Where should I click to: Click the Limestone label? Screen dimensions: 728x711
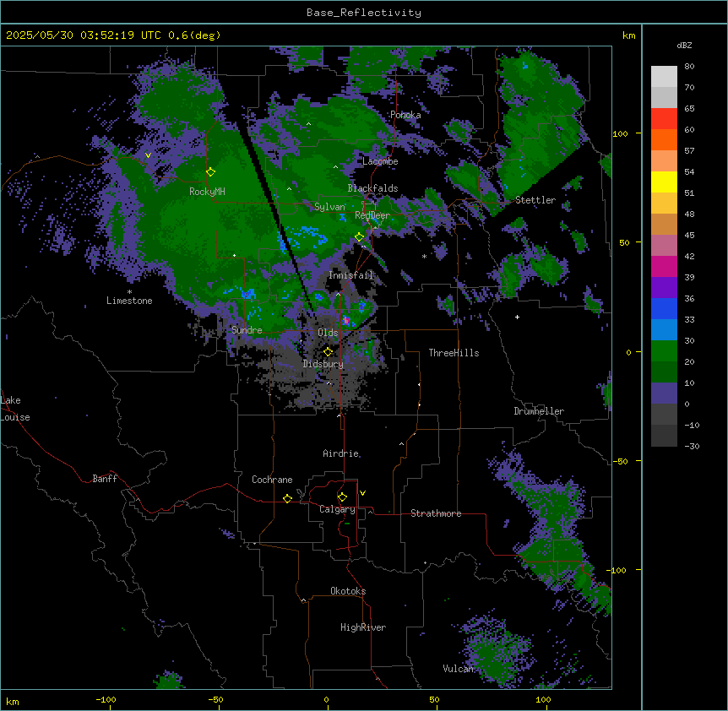pos(129,301)
